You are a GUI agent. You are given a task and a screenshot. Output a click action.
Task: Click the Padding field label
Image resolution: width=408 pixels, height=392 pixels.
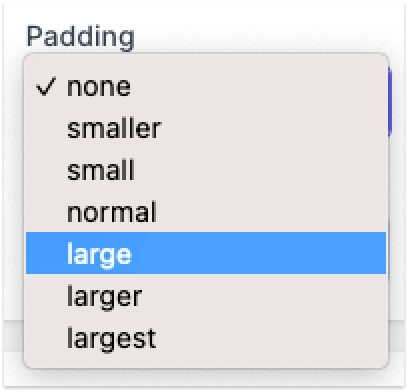(x=80, y=37)
